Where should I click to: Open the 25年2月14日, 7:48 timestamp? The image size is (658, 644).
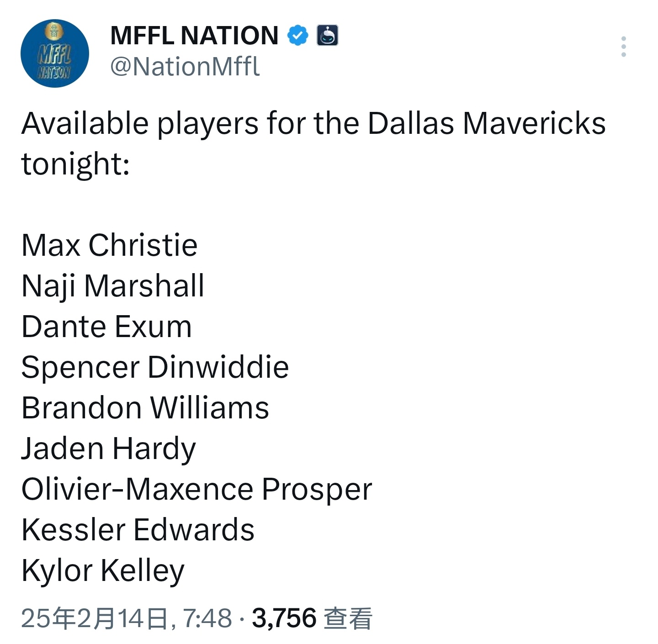(x=127, y=618)
